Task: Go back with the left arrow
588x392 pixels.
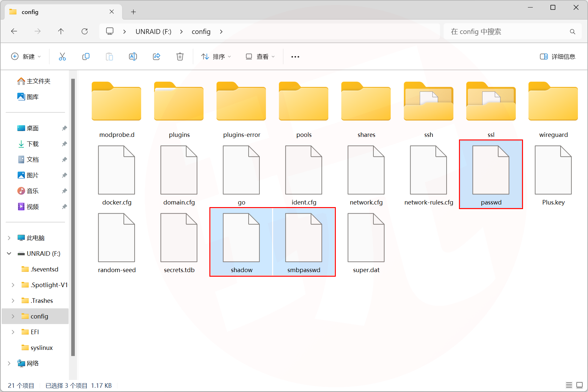Action: [x=14, y=31]
